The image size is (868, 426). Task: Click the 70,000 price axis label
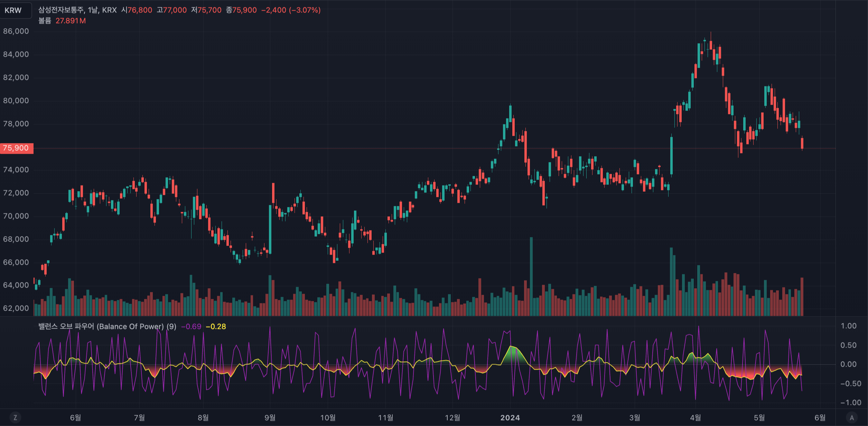(16, 216)
